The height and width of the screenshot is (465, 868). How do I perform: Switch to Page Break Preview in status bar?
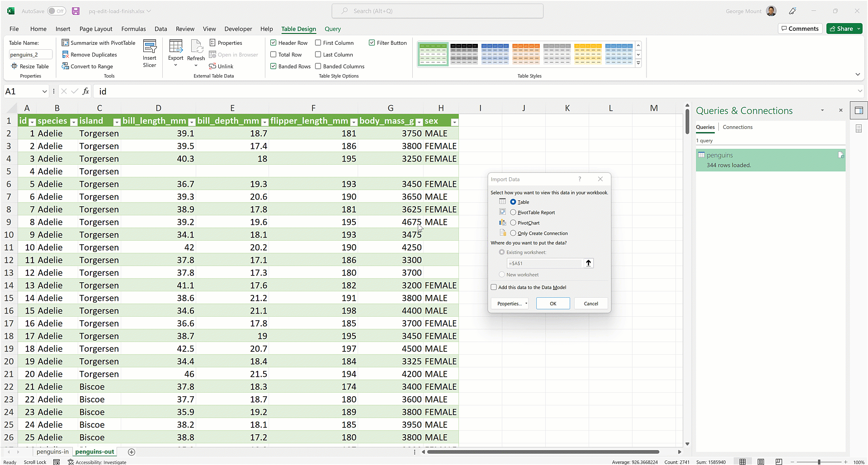tap(778, 462)
